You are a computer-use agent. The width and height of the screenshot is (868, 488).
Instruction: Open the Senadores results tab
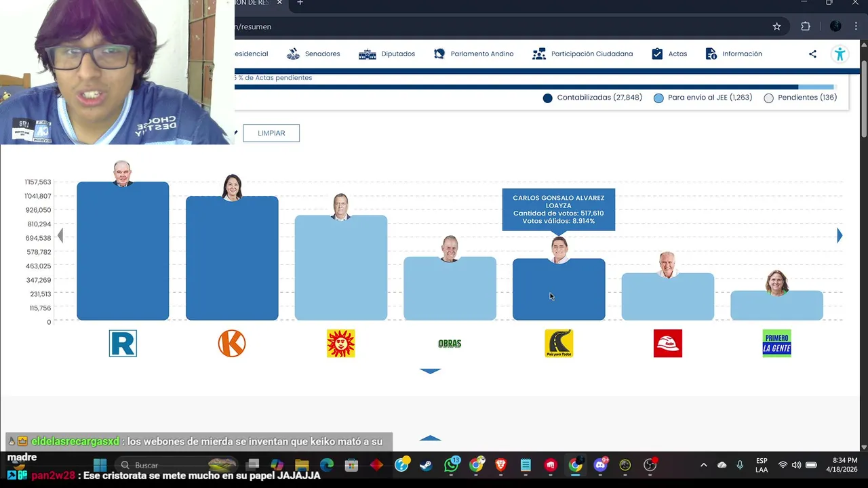[313, 54]
